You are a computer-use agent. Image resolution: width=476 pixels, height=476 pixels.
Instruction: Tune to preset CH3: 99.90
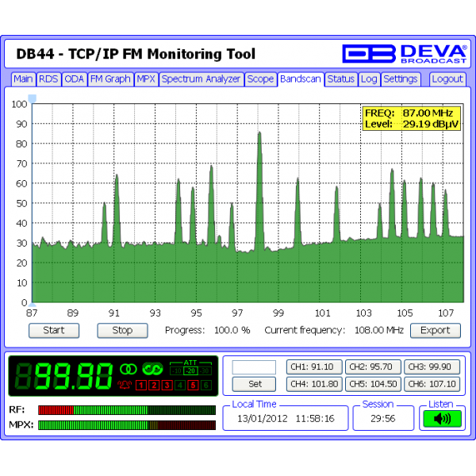pyautogui.click(x=432, y=367)
